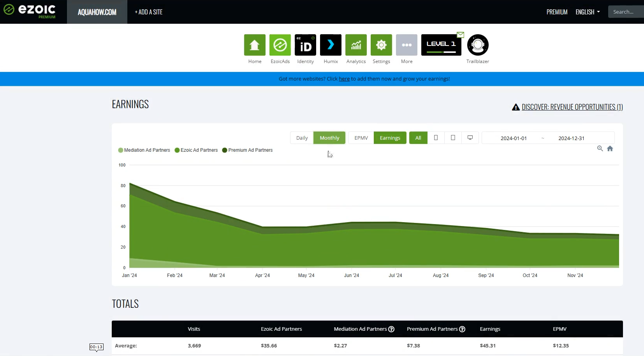The width and height of the screenshot is (644, 356).
Task: Filter chart by tablet device
Action: [453, 138]
